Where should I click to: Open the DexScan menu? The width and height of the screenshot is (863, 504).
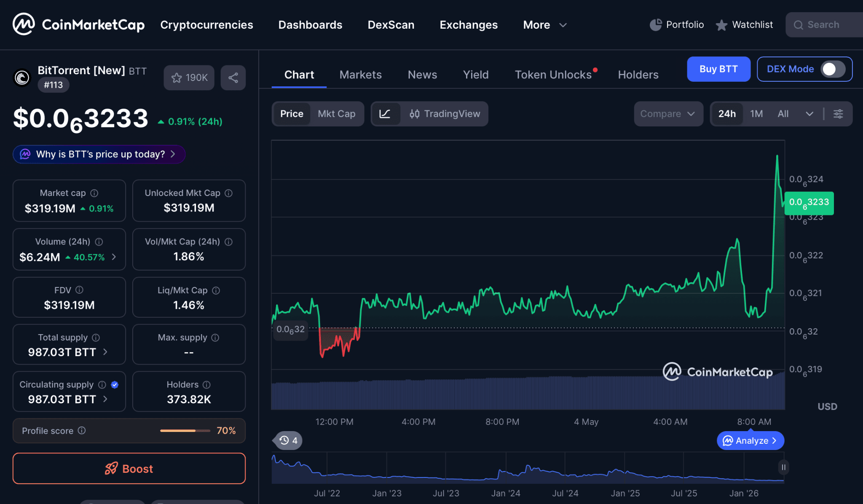coord(391,25)
